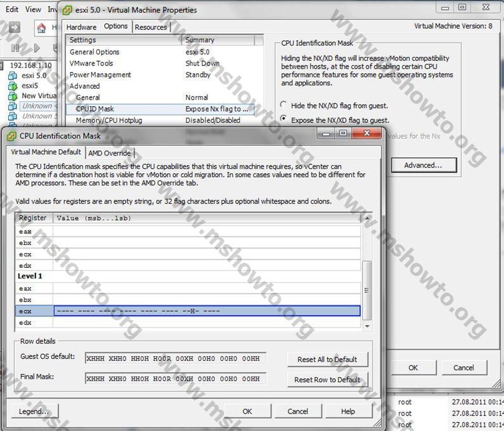Click Help in CPU Identification Mask dialog
The height and width of the screenshot is (431, 504).
point(348,411)
